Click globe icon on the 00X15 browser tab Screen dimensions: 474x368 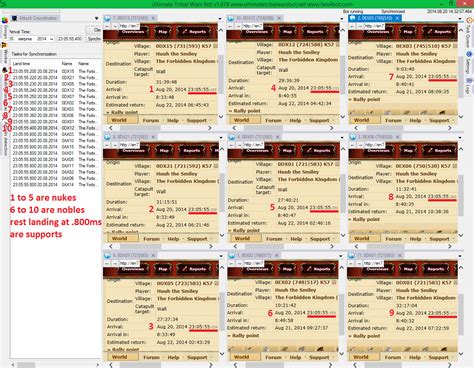coord(107,18)
